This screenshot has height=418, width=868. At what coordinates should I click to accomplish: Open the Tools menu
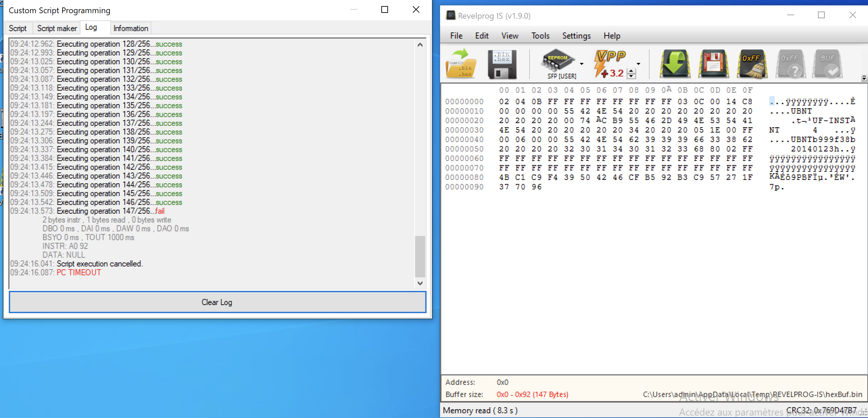point(540,36)
